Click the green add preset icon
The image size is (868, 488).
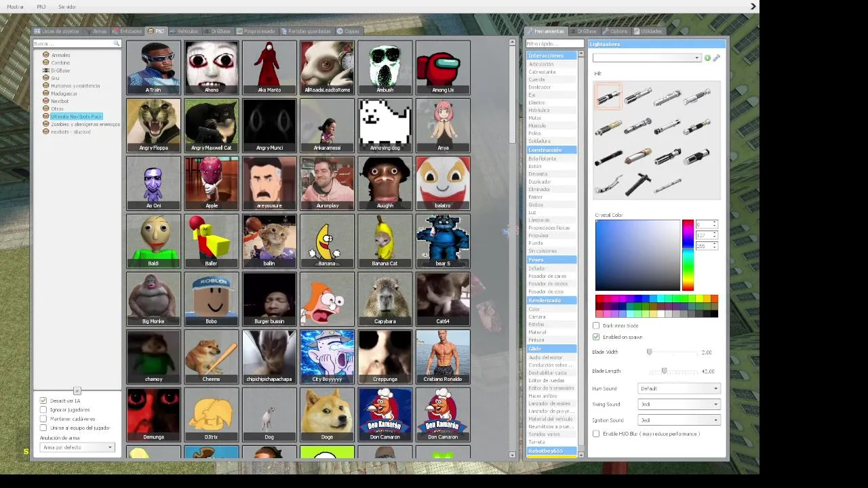click(x=707, y=58)
